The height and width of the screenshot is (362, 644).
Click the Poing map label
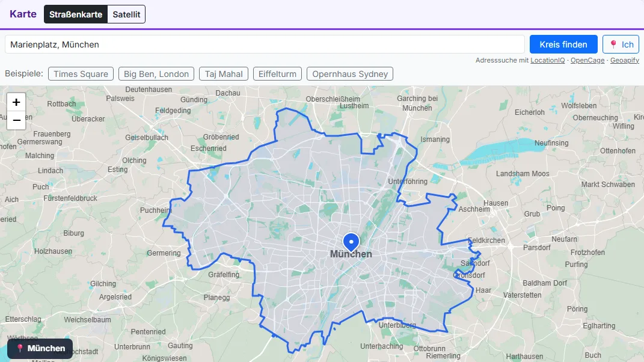coord(556,208)
